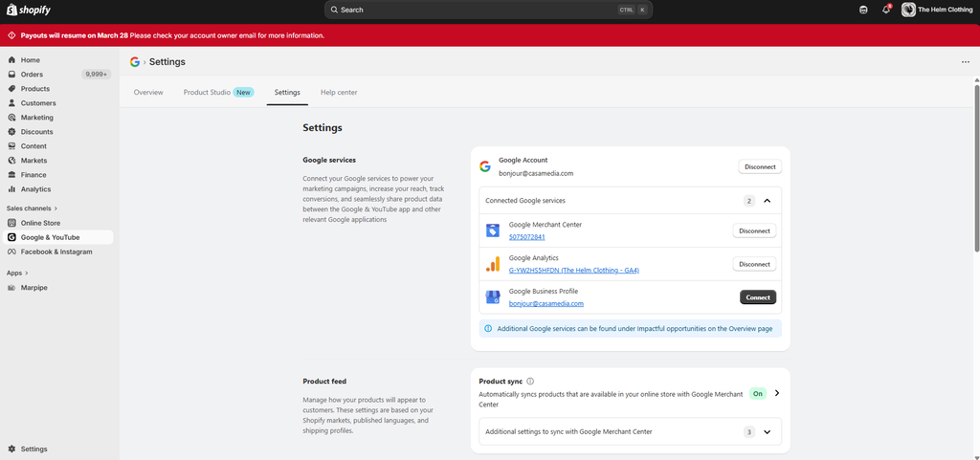Click the Content icon in sidebar
Viewport: 980px width, 460px height.
click(11, 146)
